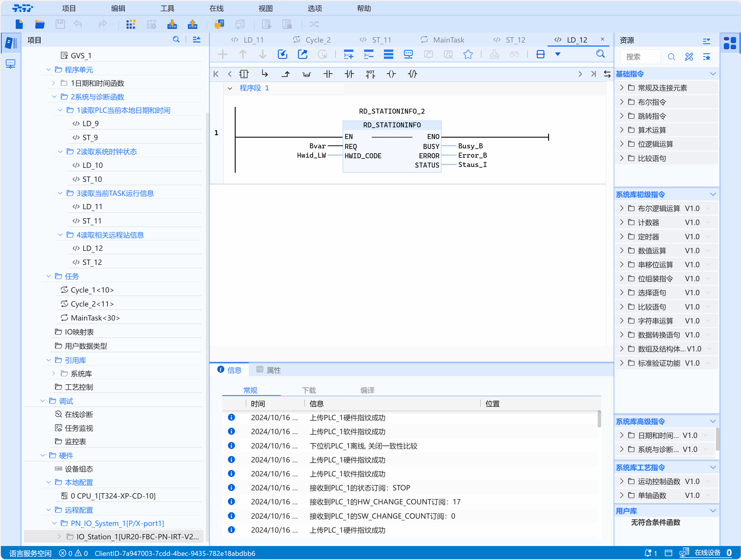Switch to the ST_12 tab
741x560 pixels.
[515, 40]
